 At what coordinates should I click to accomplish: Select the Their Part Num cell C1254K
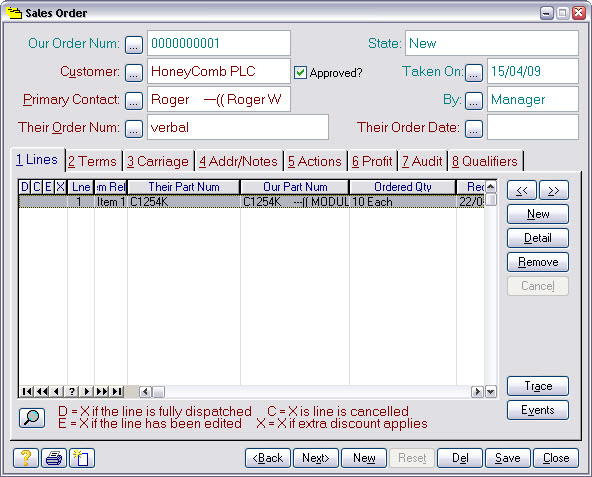(x=184, y=202)
